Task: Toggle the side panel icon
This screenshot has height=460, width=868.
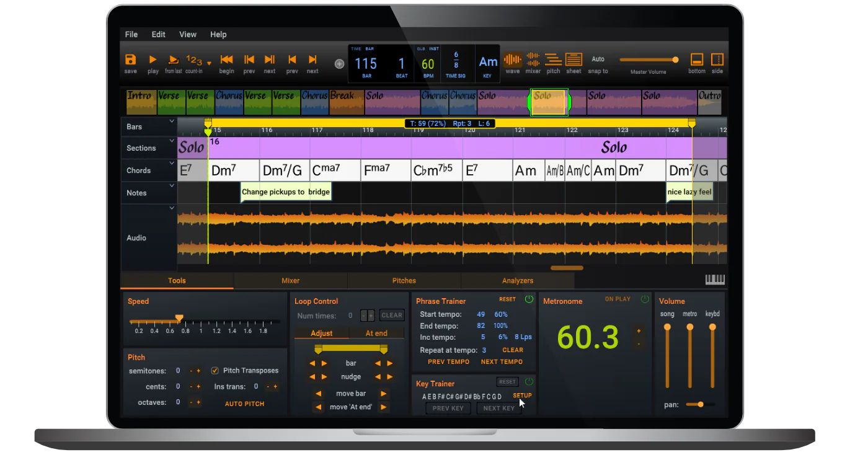Action: click(717, 60)
